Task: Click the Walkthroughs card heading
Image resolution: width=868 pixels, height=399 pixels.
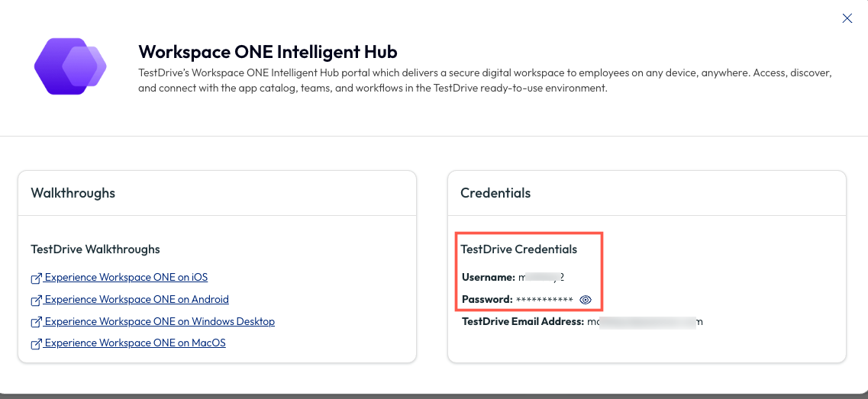Action: click(73, 193)
